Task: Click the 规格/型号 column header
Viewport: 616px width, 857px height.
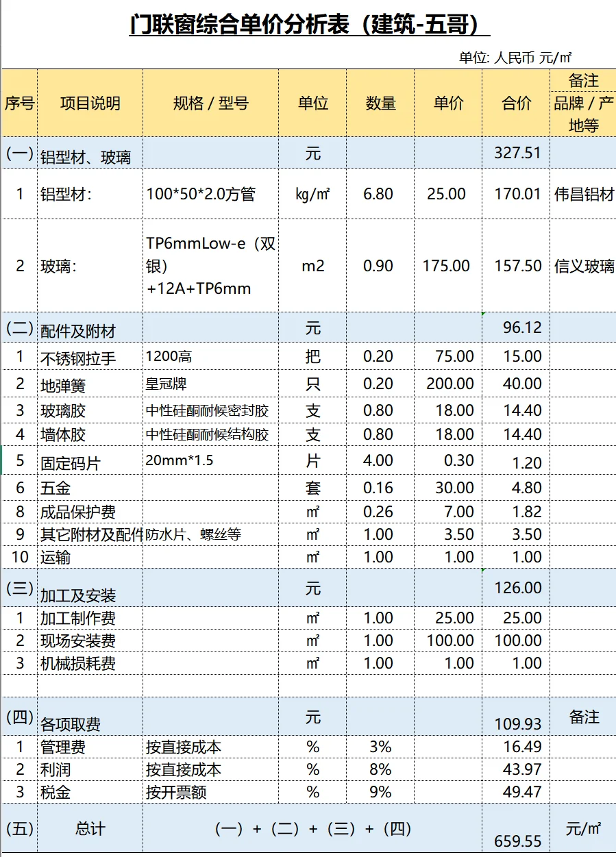Action: click(210, 102)
